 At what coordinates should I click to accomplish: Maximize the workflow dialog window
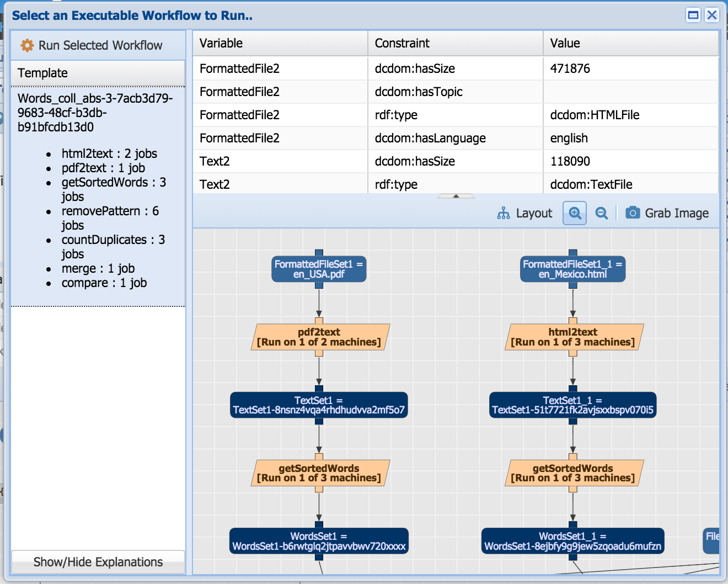(x=693, y=15)
